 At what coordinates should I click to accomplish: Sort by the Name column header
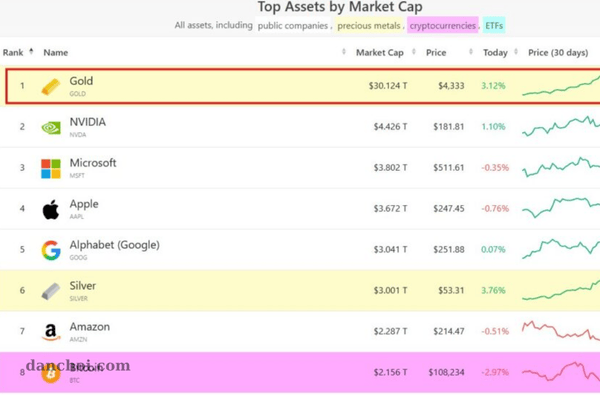(x=56, y=52)
